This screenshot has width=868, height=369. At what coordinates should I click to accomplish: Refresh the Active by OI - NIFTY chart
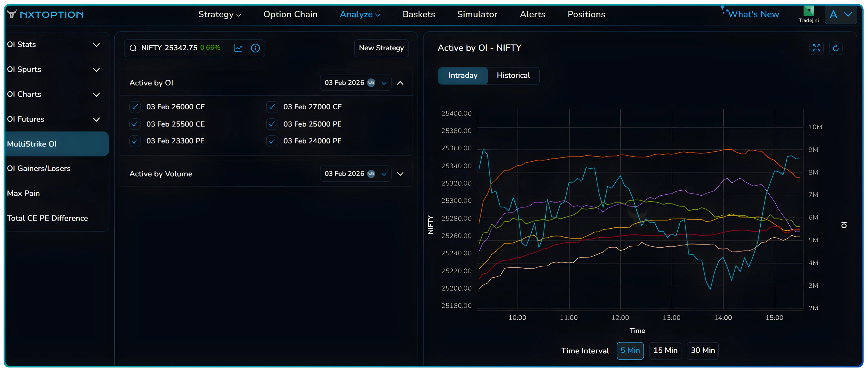[836, 48]
